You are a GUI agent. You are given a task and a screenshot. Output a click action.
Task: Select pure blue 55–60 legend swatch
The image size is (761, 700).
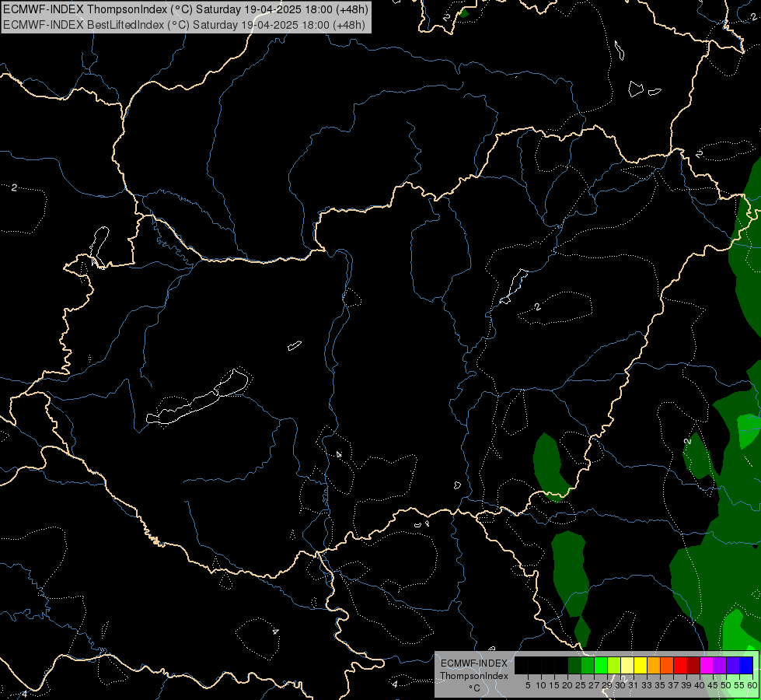[x=746, y=665]
